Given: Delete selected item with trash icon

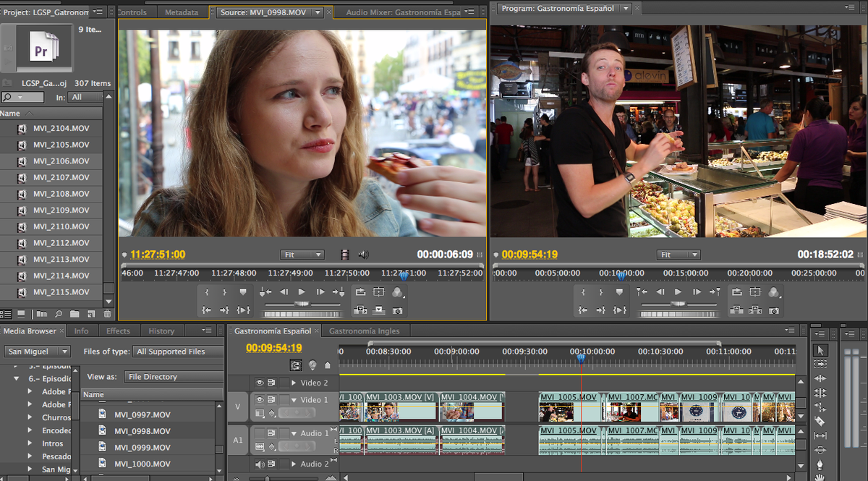Looking at the screenshot, I should [x=108, y=314].
